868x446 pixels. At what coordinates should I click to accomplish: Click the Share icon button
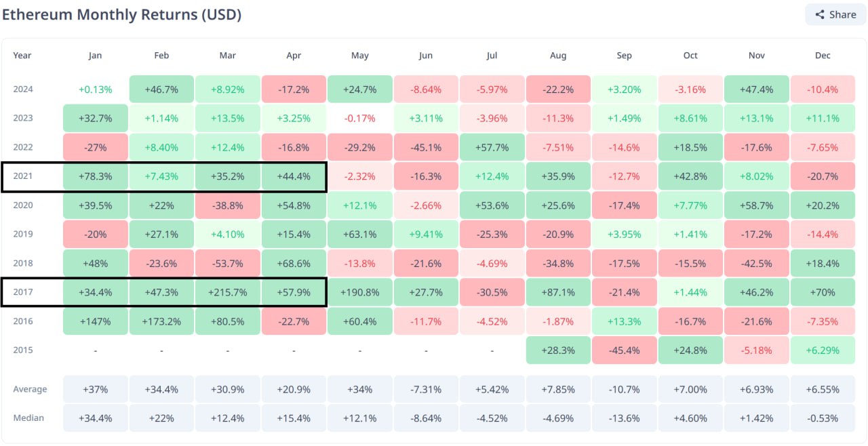pos(835,14)
